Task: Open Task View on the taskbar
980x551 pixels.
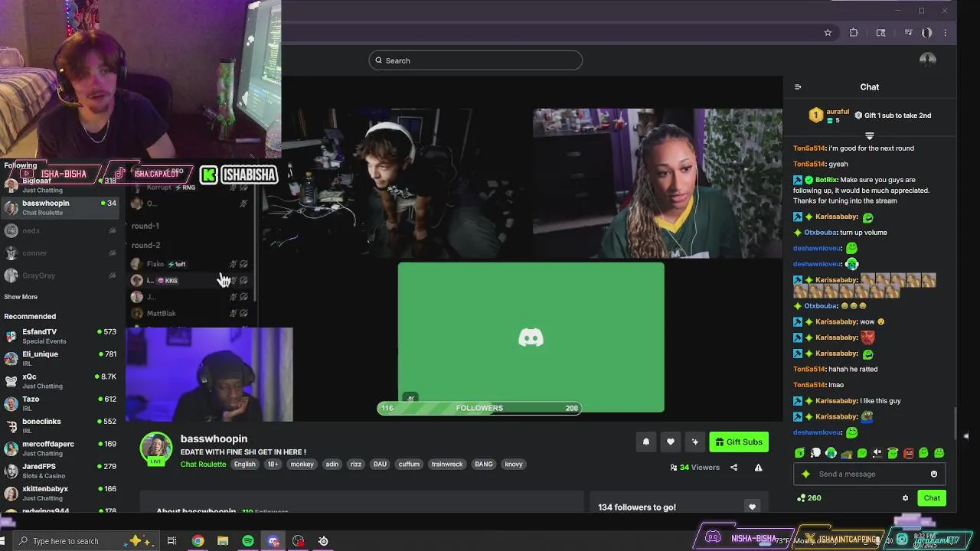Action: pyautogui.click(x=171, y=541)
